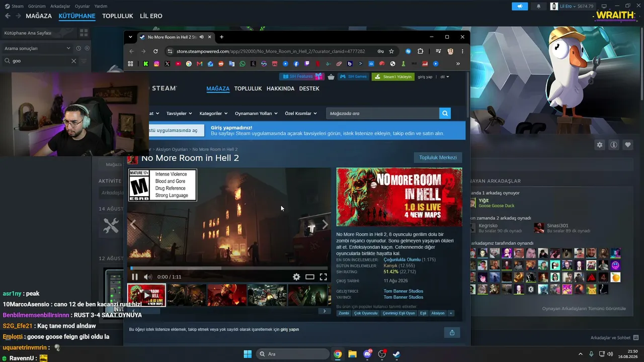This screenshot has height=362, width=644.
Task: Click Oynayan Arkadaşların Tümünü Görüntüle
Action: pos(584,309)
